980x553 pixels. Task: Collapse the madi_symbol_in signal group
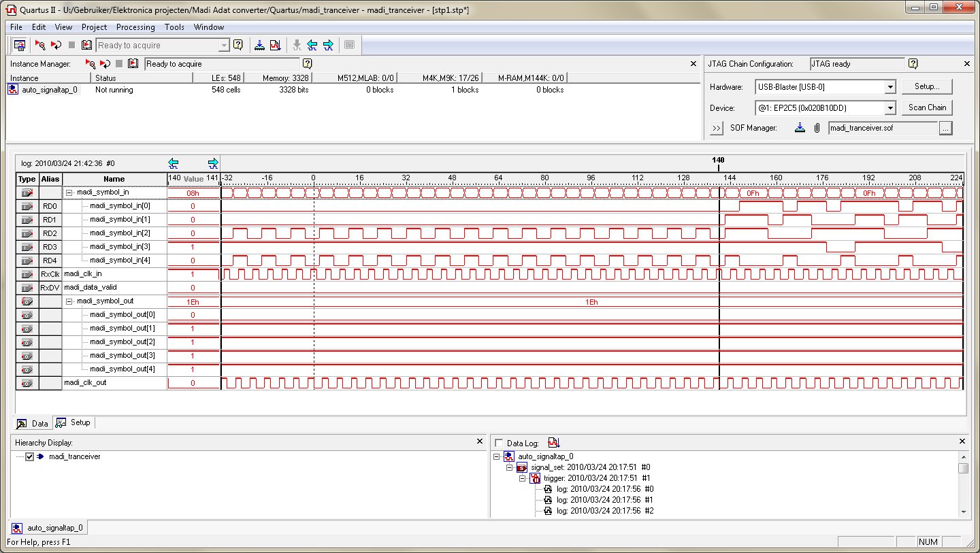[69, 192]
